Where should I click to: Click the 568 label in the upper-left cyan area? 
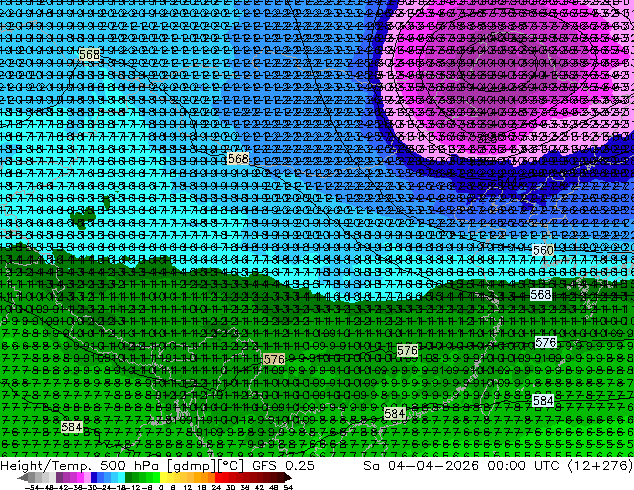[x=89, y=54]
